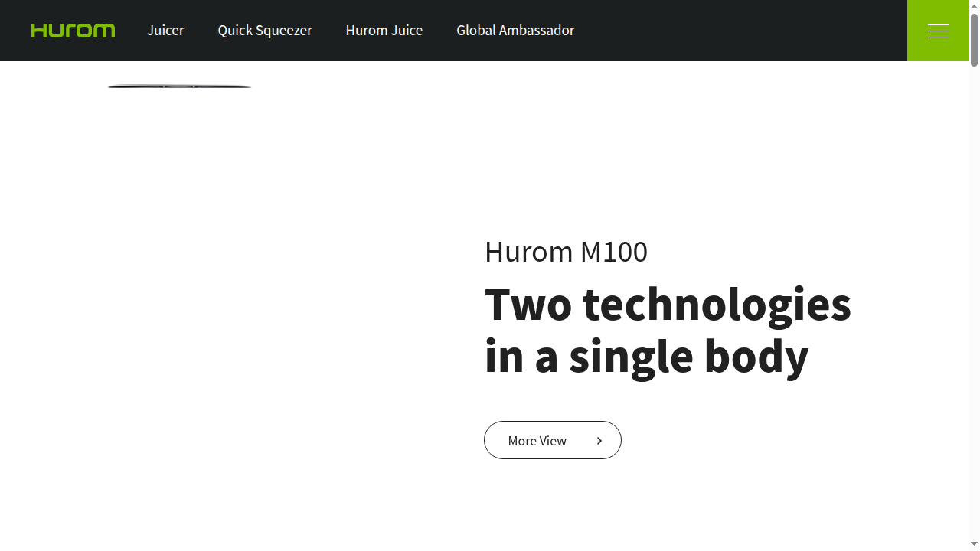Image resolution: width=980 pixels, height=551 pixels.
Task: Click the Hurom M100 heading link
Action: click(566, 252)
